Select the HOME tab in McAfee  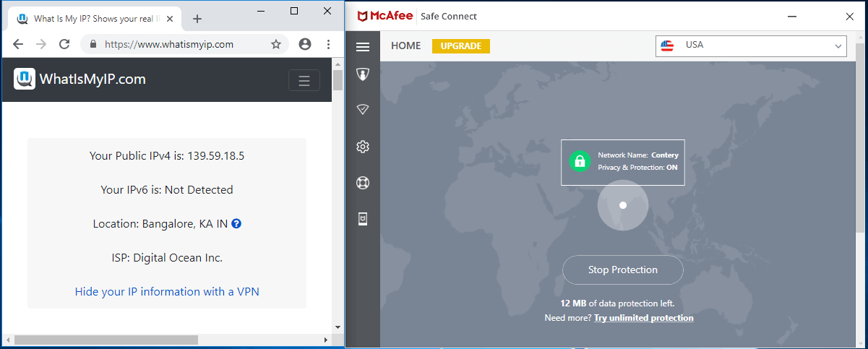click(405, 46)
